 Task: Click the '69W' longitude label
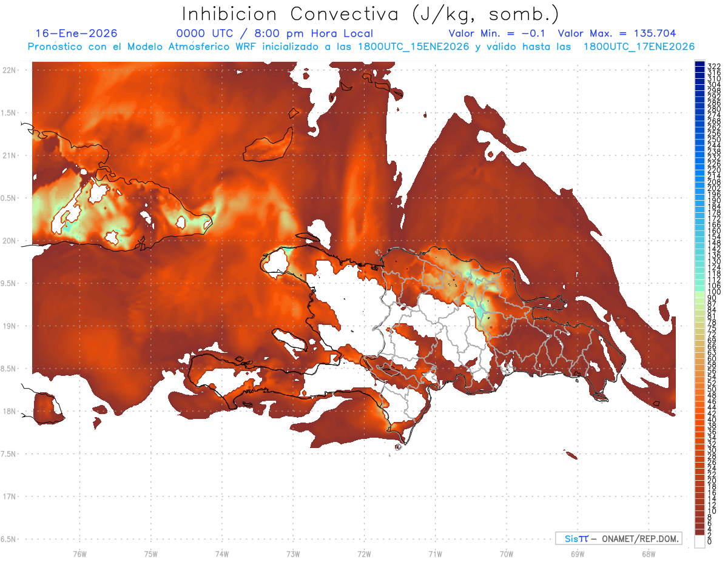577,554
